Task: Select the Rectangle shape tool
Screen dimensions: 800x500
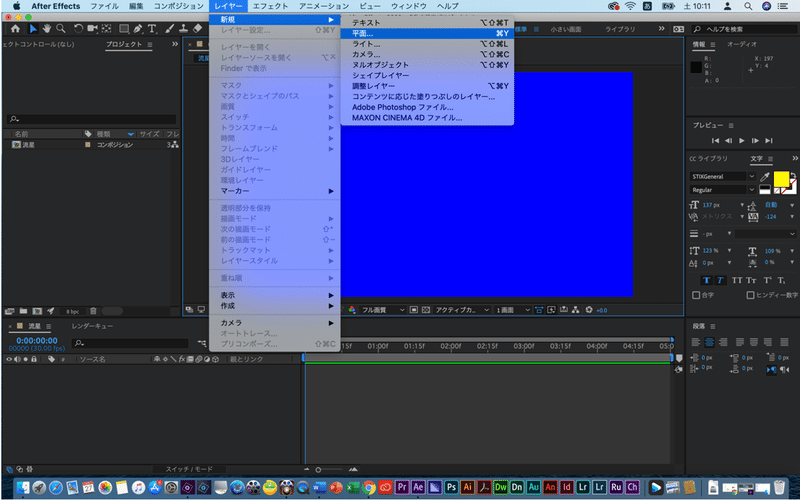Action: coord(123,29)
